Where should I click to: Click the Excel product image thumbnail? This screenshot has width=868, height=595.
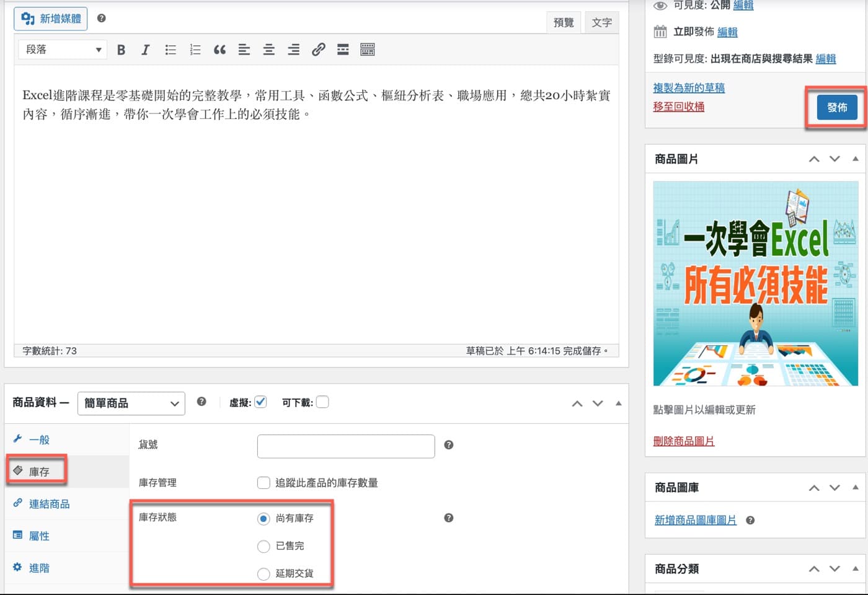click(756, 283)
